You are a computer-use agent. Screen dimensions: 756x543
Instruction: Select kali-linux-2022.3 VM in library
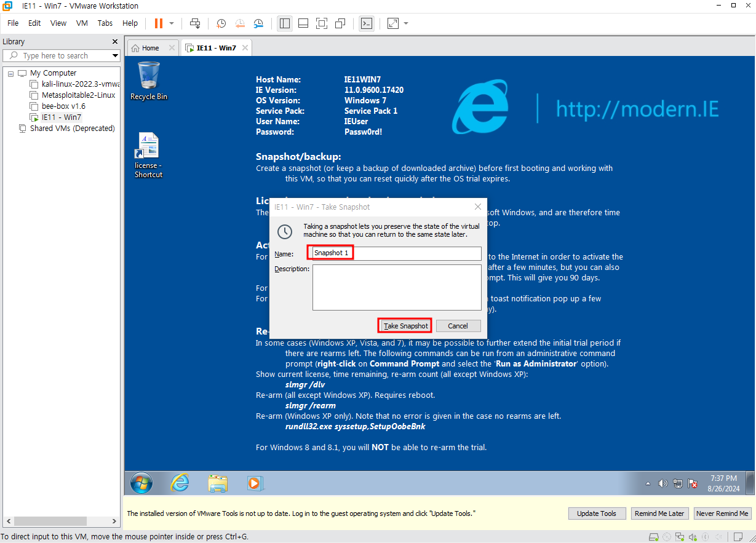tap(76, 84)
